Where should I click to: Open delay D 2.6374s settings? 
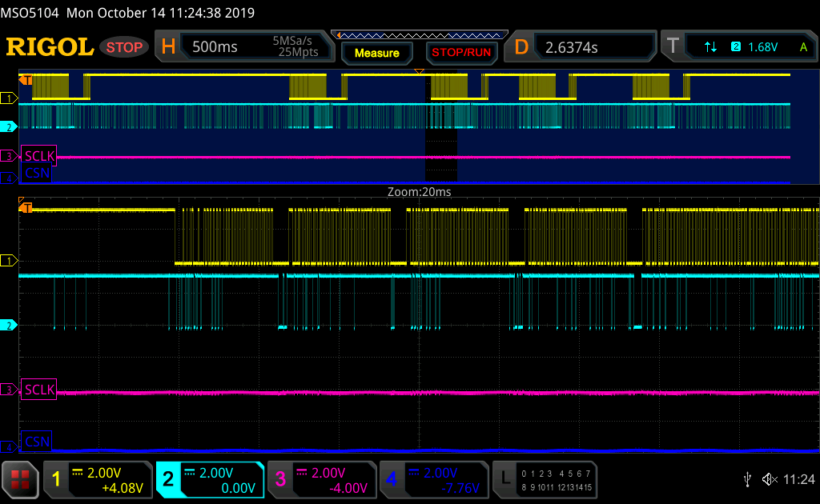coord(580,47)
